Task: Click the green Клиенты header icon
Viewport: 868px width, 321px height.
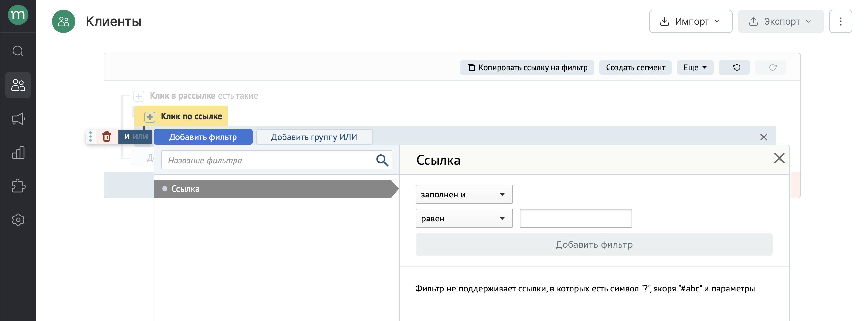Action: (63, 21)
